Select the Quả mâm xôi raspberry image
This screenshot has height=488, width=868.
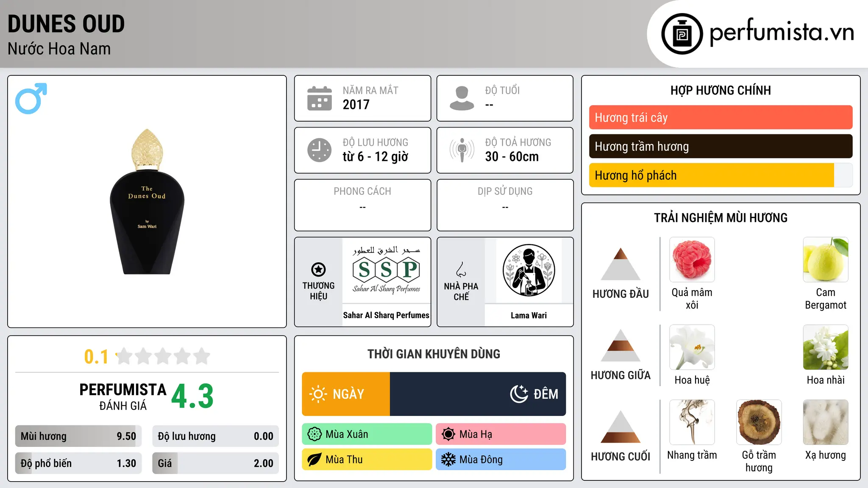[x=692, y=260]
